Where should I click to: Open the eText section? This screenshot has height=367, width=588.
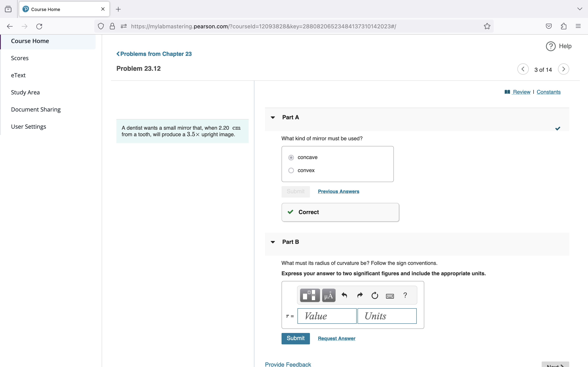pos(18,75)
